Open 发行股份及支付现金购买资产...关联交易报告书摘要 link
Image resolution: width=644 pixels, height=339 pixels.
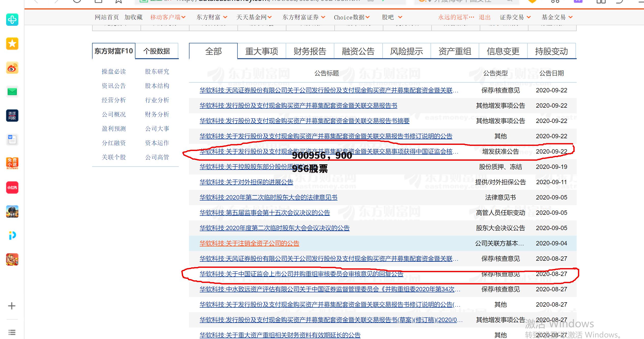(x=305, y=121)
